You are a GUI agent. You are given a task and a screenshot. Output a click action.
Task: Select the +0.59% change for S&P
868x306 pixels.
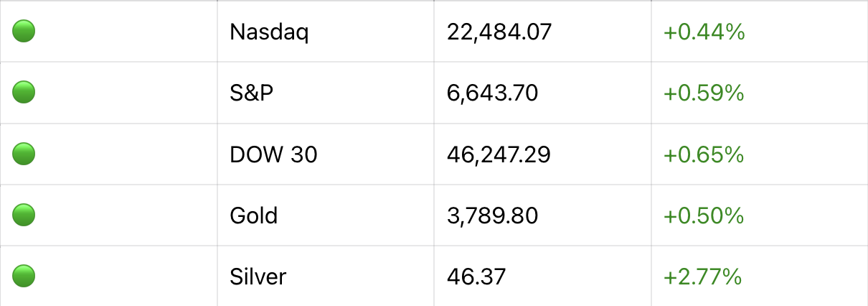pos(704,93)
